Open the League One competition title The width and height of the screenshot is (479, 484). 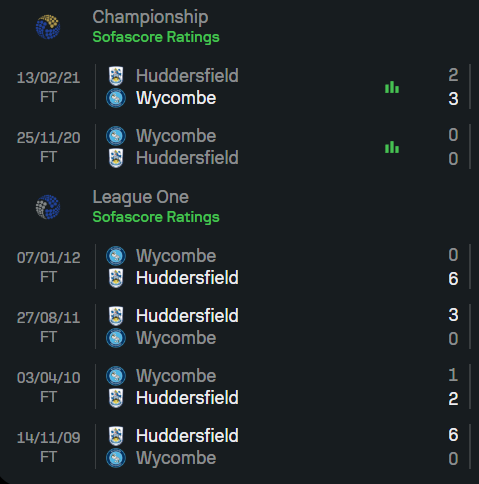[x=141, y=197]
